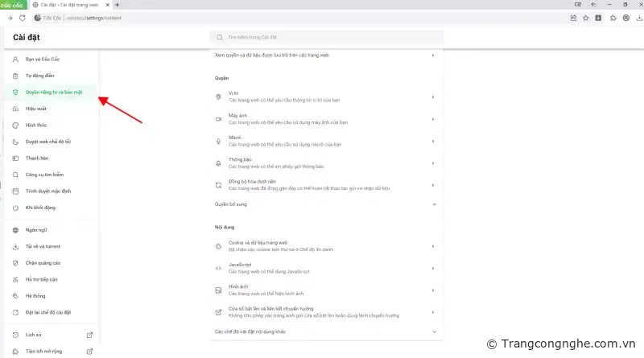Image resolution: width=644 pixels, height=358 pixels.
Task: Expand the Quyền bổ sung section
Action: click(x=324, y=204)
